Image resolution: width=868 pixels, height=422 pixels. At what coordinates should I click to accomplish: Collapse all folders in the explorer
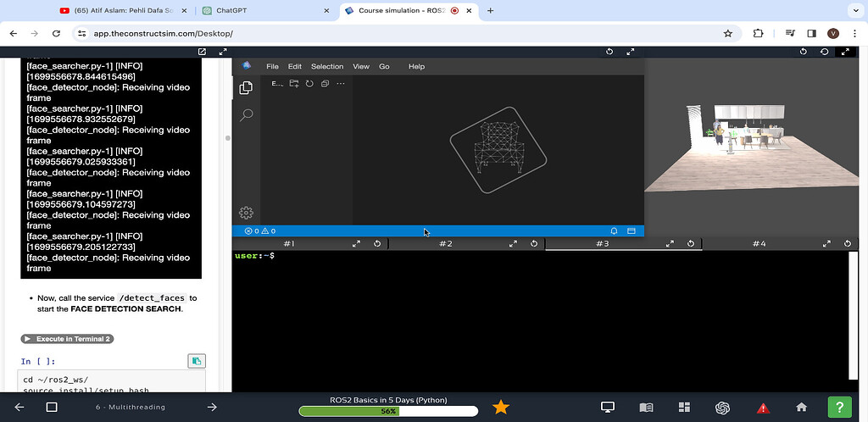point(325,84)
